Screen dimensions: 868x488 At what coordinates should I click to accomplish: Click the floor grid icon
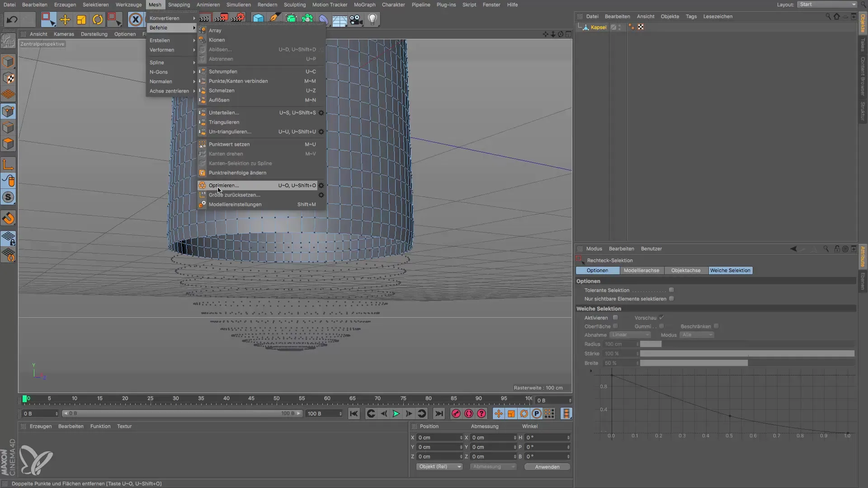(x=340, y=19)
